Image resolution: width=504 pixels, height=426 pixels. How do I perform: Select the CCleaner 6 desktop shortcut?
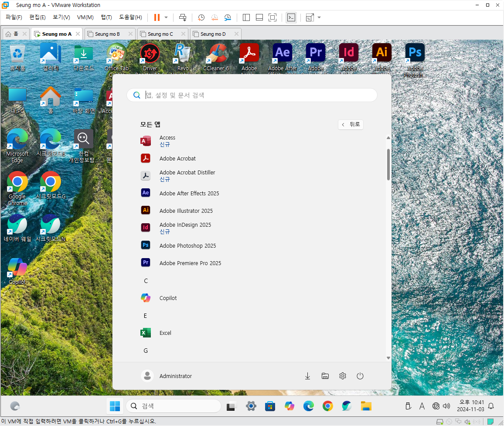coord(216,57)
